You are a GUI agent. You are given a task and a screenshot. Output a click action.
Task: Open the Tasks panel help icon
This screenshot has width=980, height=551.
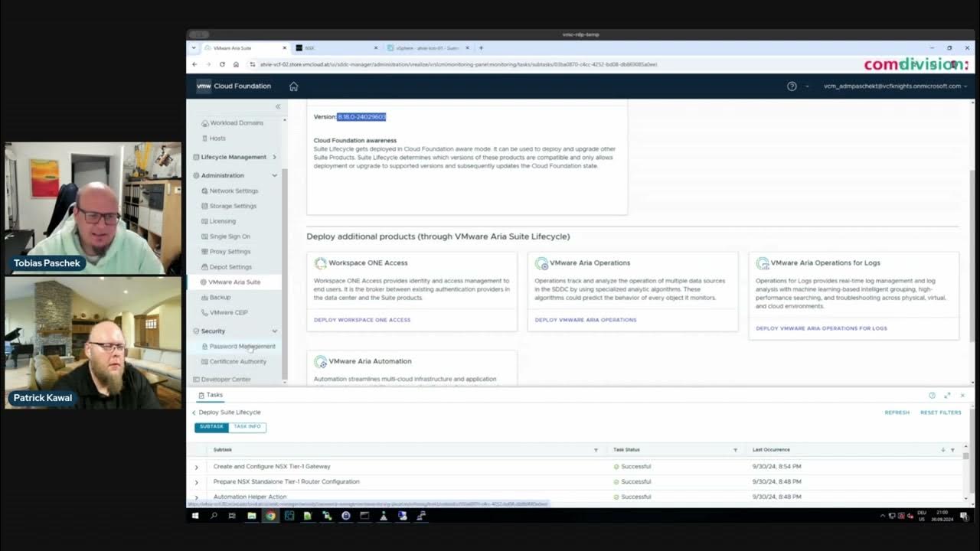tap(932, 396)
